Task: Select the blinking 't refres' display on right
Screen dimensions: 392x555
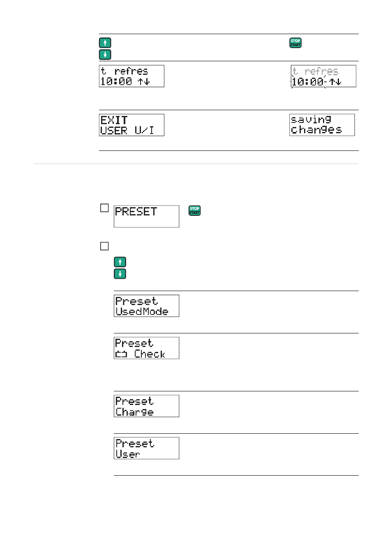Action: (323, 76)
